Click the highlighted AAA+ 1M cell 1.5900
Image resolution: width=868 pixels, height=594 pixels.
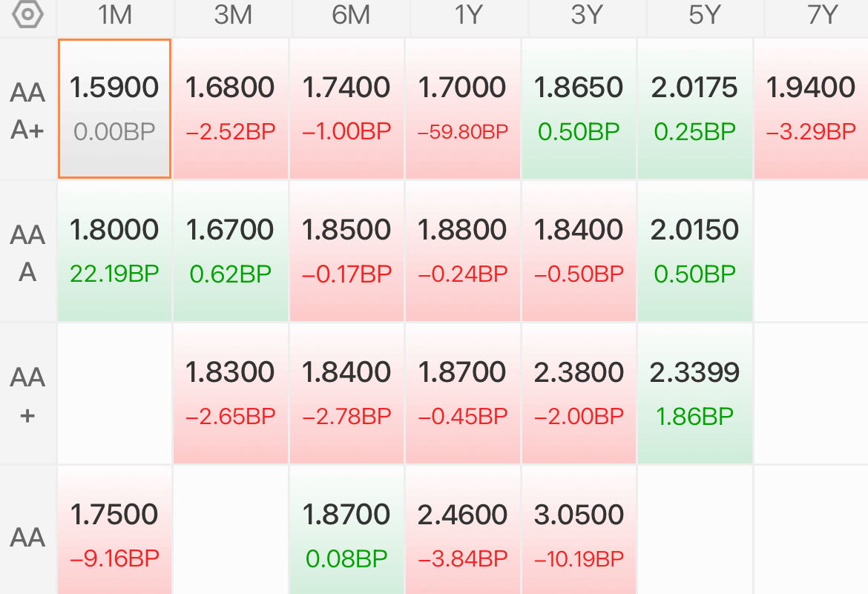[x=114, y=108]
